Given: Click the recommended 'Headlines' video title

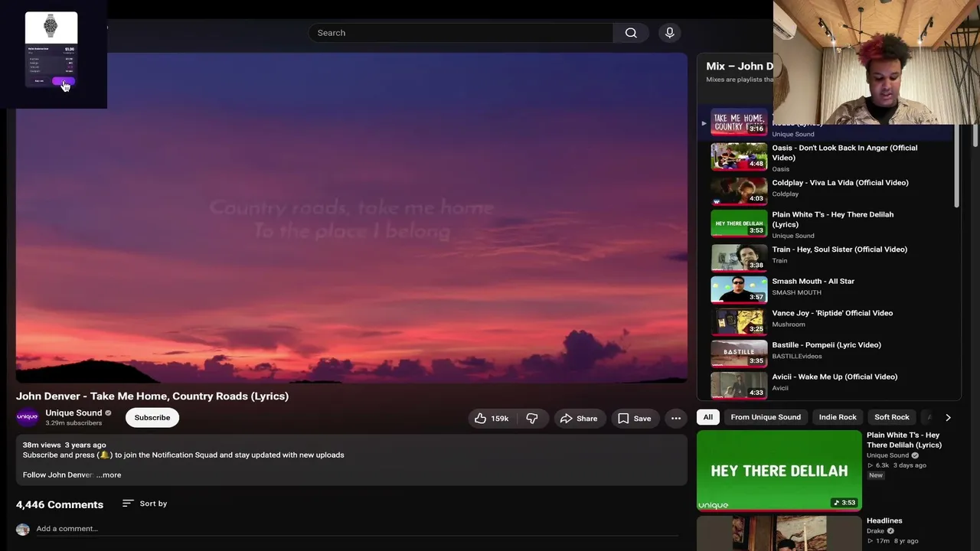Looking at the screenshot, I should [x=884, y=521].
